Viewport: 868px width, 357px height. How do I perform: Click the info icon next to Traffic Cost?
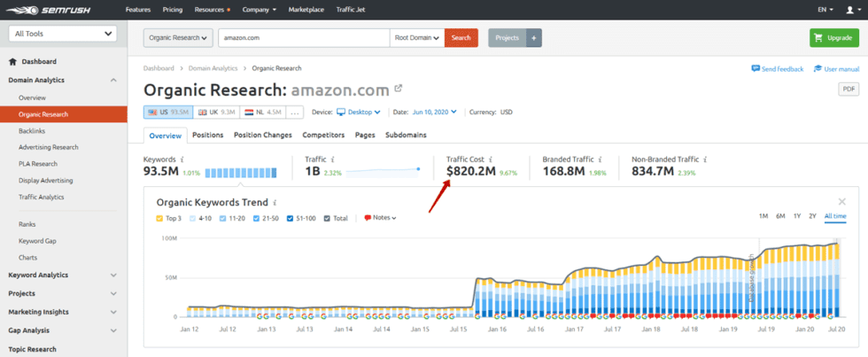[x=490, y=159]
